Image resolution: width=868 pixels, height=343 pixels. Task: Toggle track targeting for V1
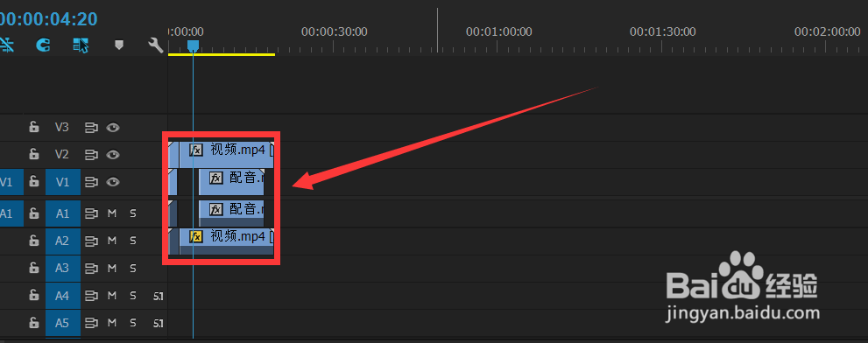[x=62, y=181]
